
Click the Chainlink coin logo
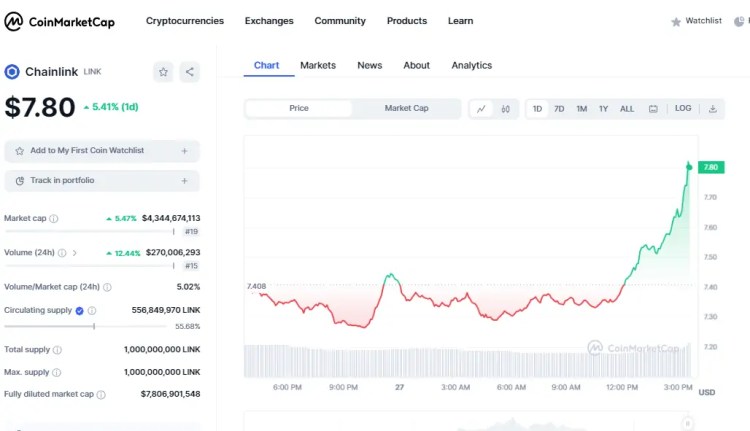pos(12,72)
